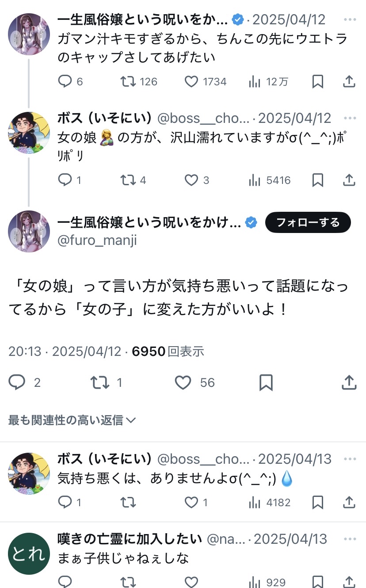Open the 6950 回表示 view count
The image size is (366, 588).
168,351
